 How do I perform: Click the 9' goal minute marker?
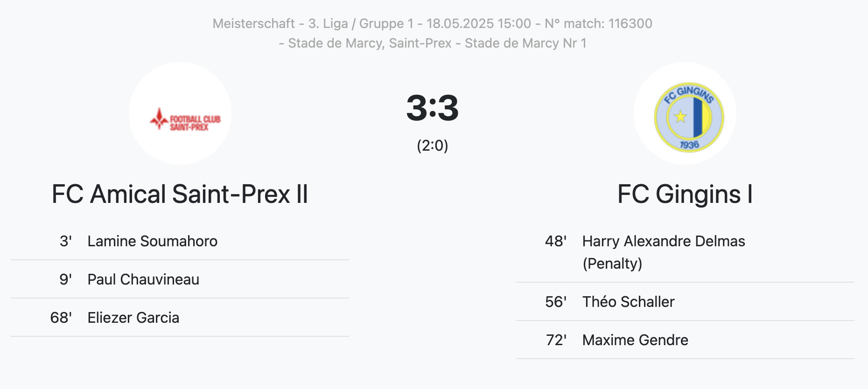(x=66, y=279)
